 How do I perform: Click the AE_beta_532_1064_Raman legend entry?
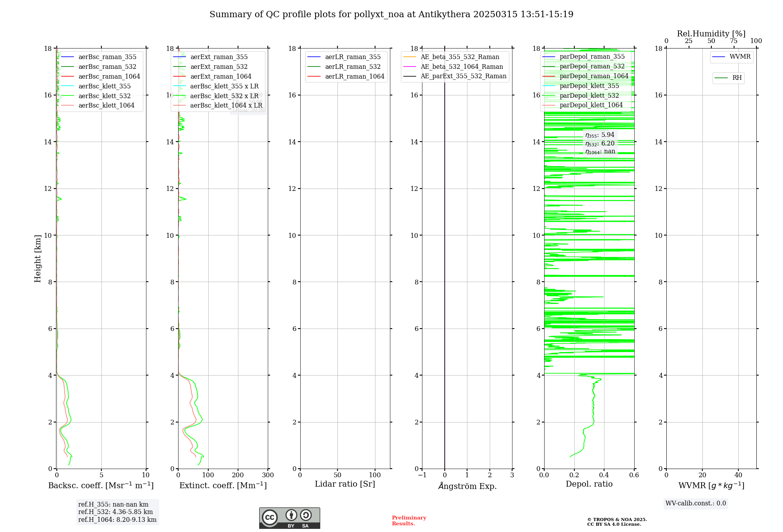453,66
